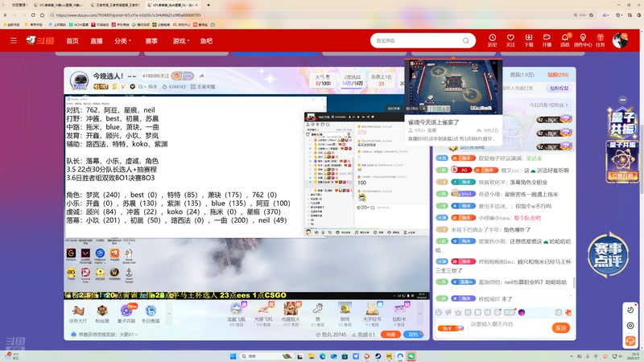Open the 直播 navigation item

coord(97,41)
